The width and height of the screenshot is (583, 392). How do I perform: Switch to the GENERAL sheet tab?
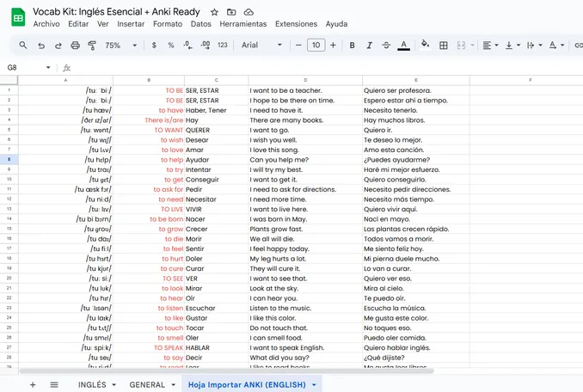coord(147,384)
